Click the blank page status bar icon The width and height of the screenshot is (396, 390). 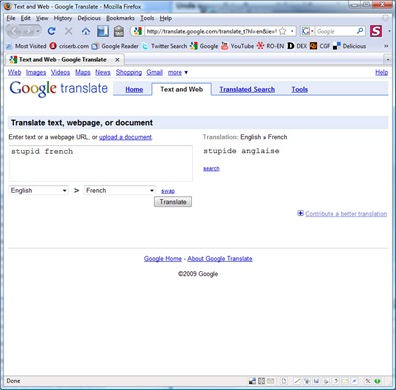tap(284, 381)
